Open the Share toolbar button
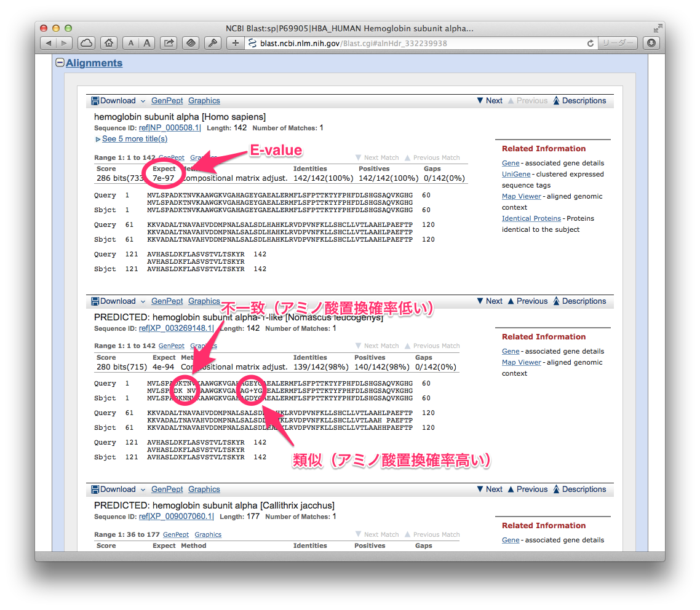Image resolution: width=700 pixels, height=610 pixels. click(x=169, y=43)
